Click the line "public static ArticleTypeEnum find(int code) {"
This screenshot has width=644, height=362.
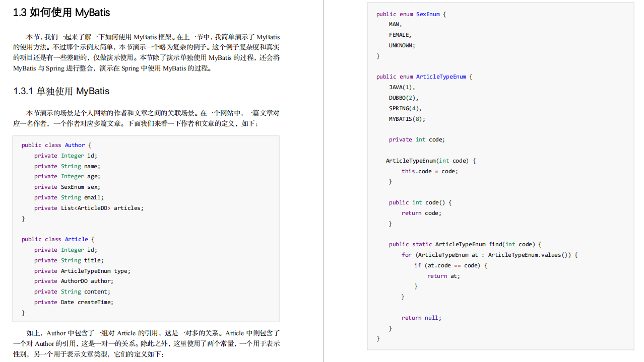pyautogui.click(x=465, y=244)
